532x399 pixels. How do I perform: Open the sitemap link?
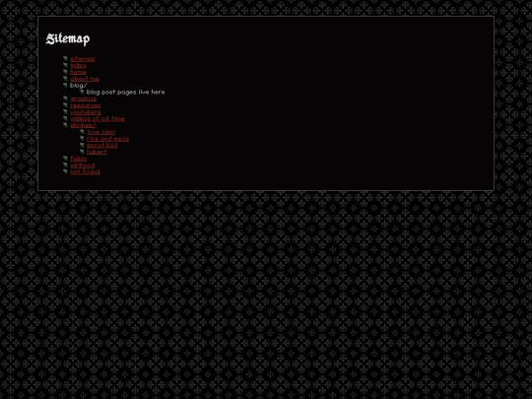(83, 59)
